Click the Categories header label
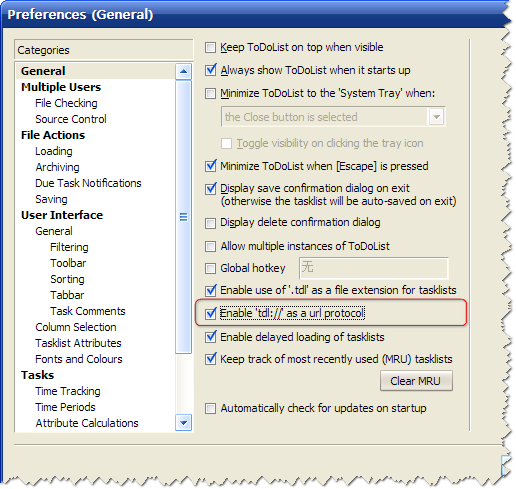This screenshot has height=489, width=516. (x=43, y=50)
